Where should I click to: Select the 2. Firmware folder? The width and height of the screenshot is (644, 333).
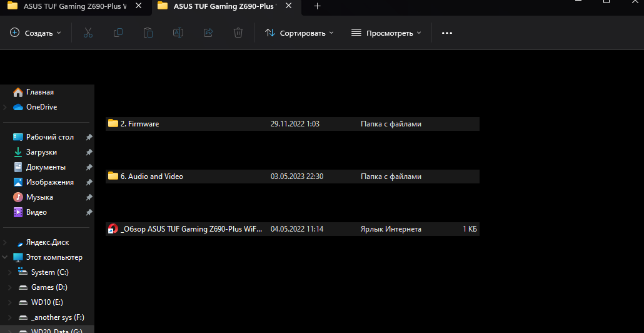point(293,124)
